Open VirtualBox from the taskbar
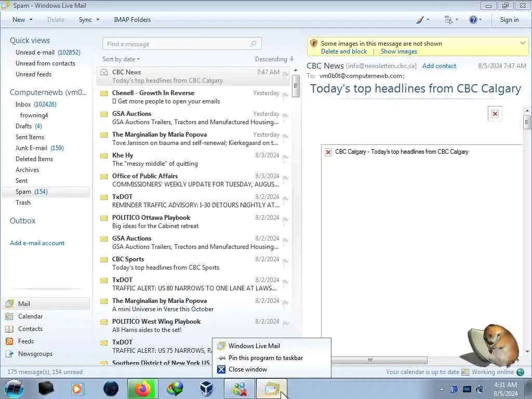Image resolution: width=532 pixels, height=399 pixels. tap(206, 389)
